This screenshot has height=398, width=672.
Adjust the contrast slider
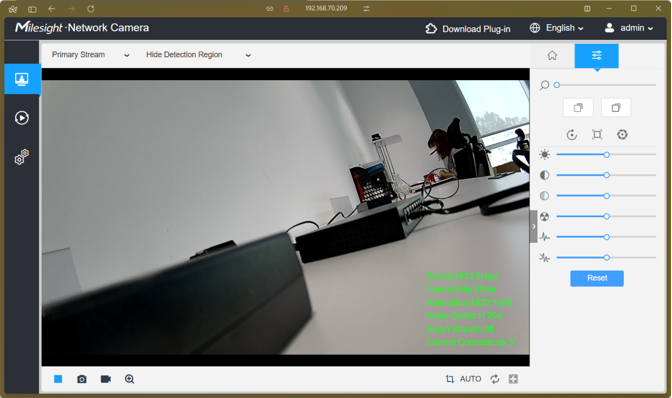(606, 175)
